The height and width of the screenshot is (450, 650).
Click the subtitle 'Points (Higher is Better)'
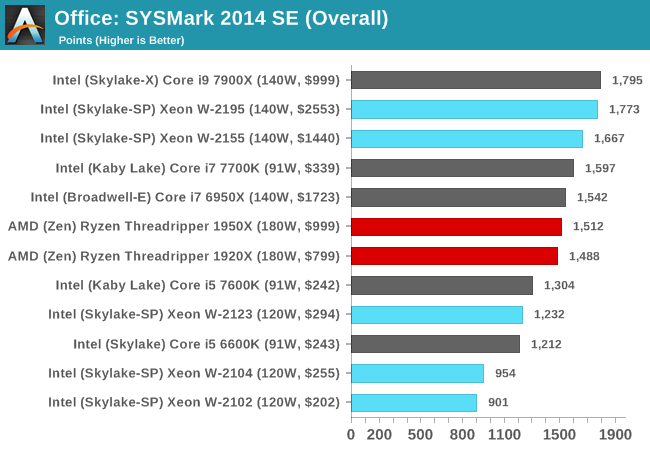pos(121,41)
